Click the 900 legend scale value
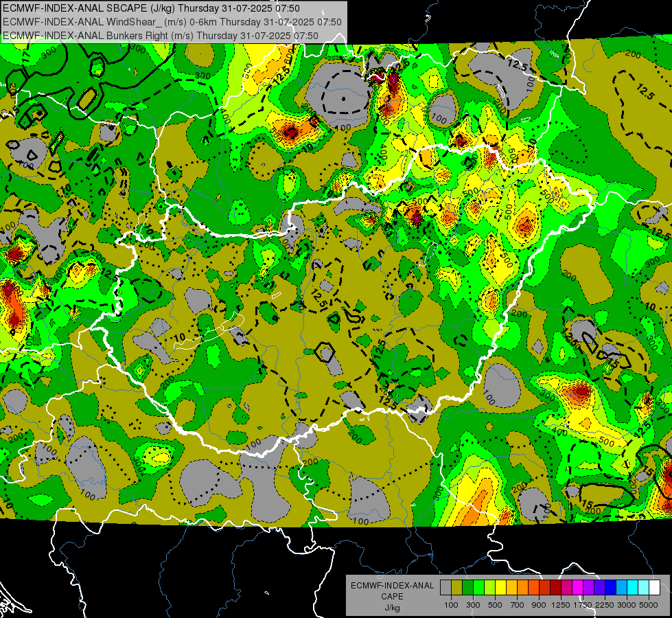This screenshot has height=618, width=672. [539, 605]
